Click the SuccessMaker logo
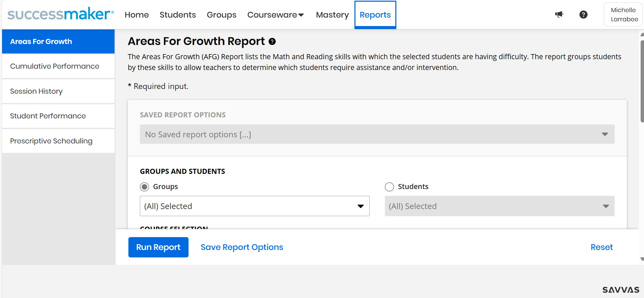 pyautogui.click(x=60, y=15)
